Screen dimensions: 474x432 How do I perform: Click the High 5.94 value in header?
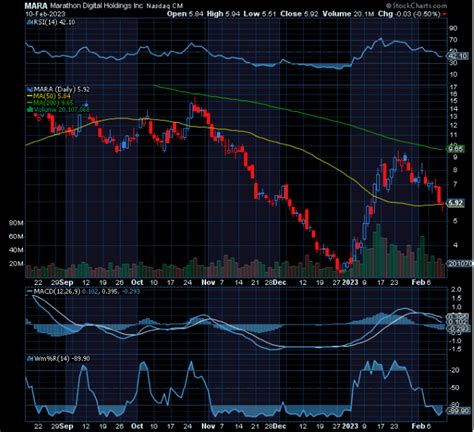point(223,14)
